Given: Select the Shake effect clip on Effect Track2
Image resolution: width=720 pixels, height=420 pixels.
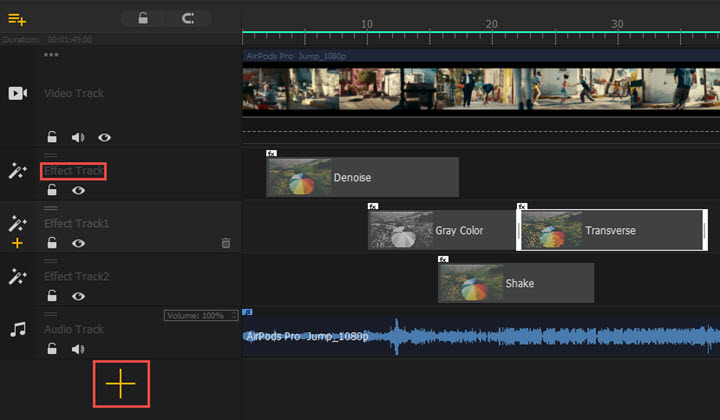Looking at the screenshot, I should pyautogui.click(x=516, y=283).
